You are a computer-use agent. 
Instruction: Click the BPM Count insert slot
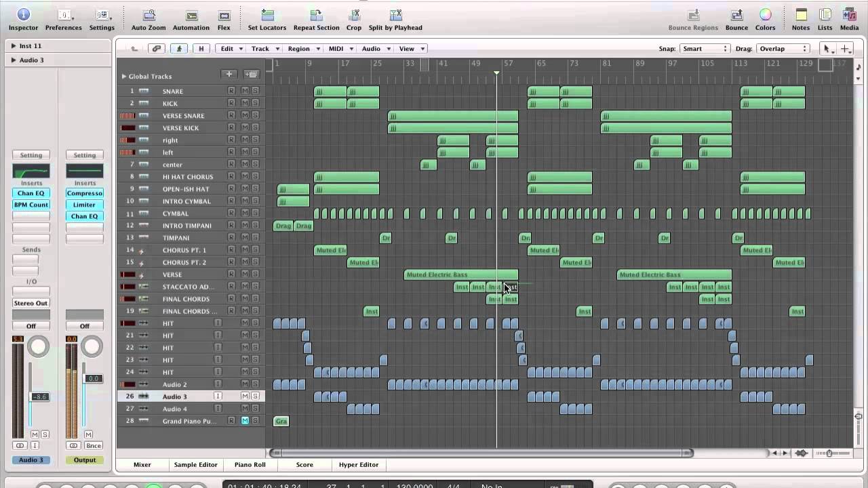click(31, 205)
